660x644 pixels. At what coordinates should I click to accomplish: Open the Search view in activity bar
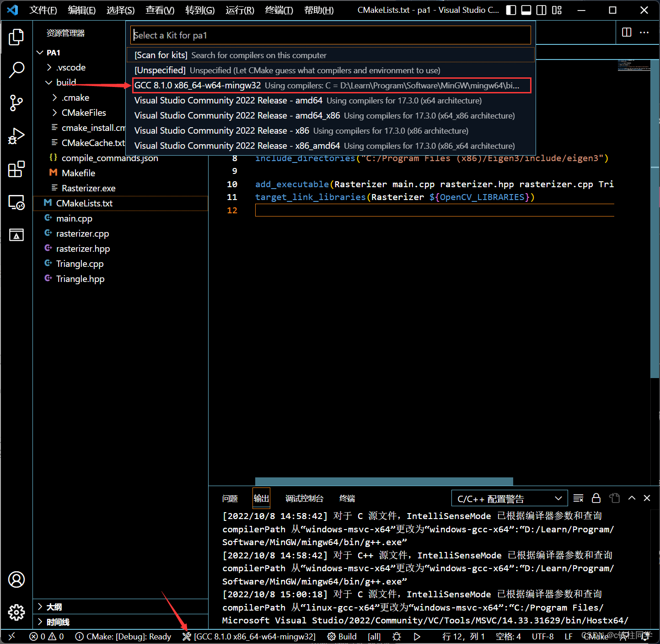click(16, 70)
